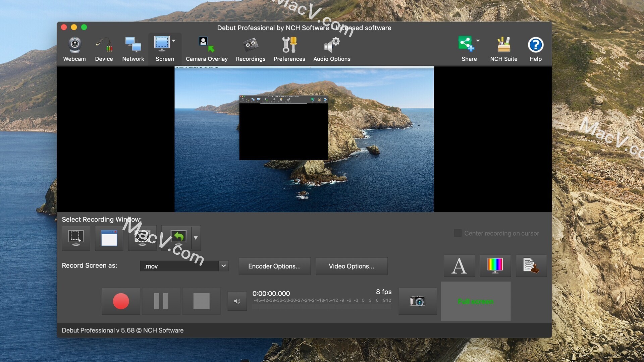Click the audio level meter bar

coord(322,306)
